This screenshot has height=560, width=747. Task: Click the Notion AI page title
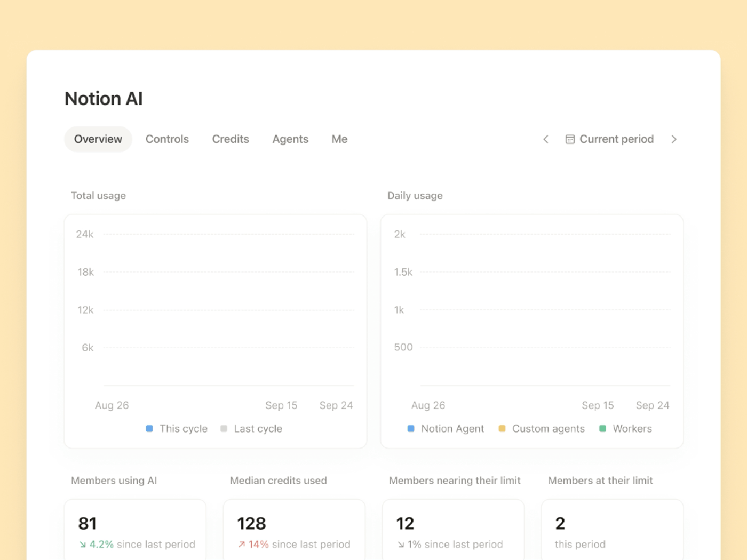pos(104,99)
